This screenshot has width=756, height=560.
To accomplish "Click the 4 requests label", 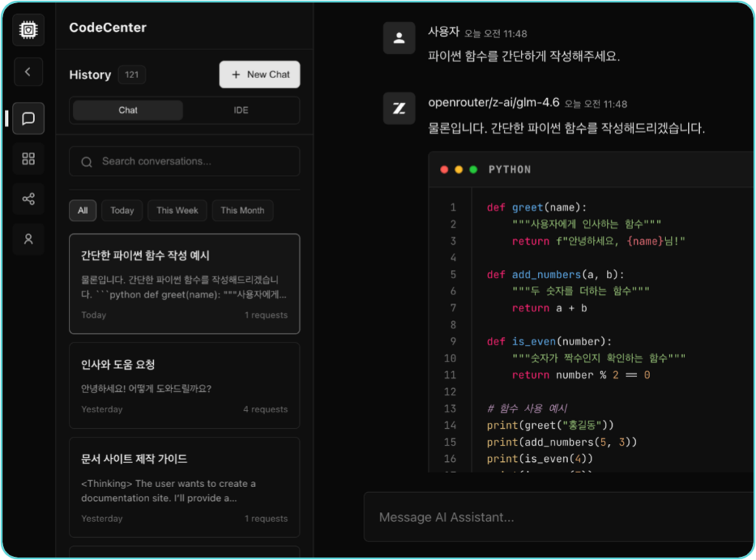I will [266, 409].
